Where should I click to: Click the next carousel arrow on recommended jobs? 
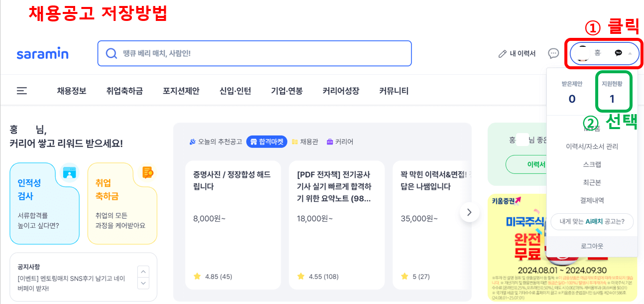[469, 212]
